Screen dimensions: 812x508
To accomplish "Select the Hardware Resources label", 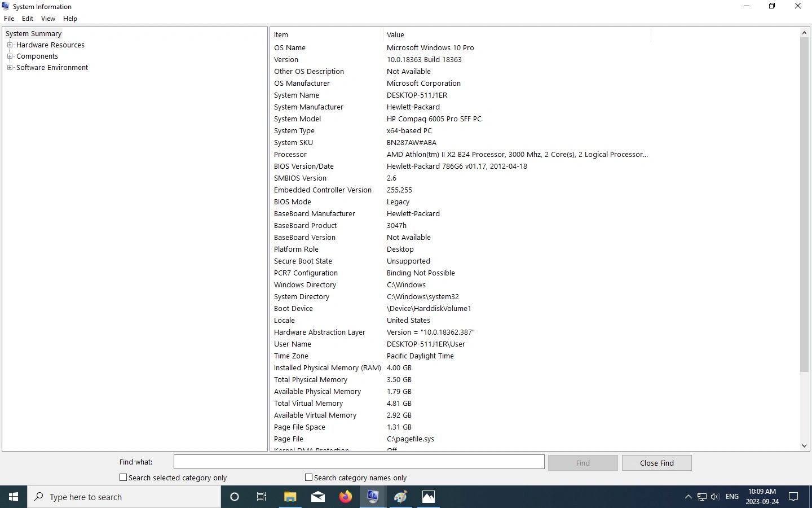I will [x=50, y=45].
